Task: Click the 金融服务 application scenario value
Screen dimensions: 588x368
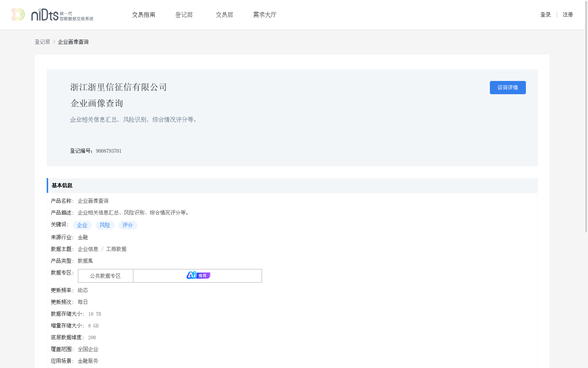Action: tap(88, 361)
